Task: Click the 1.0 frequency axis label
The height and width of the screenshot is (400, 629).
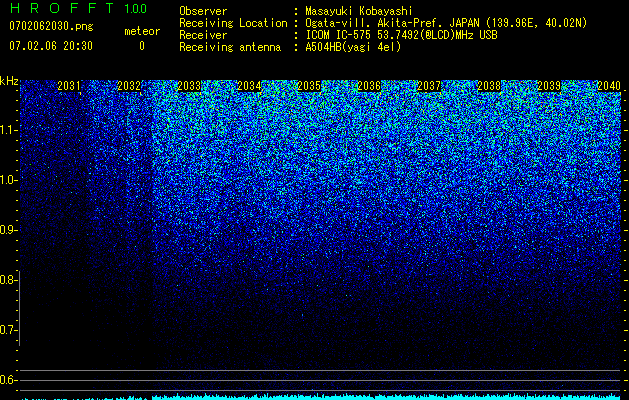Action: point(8,180)
